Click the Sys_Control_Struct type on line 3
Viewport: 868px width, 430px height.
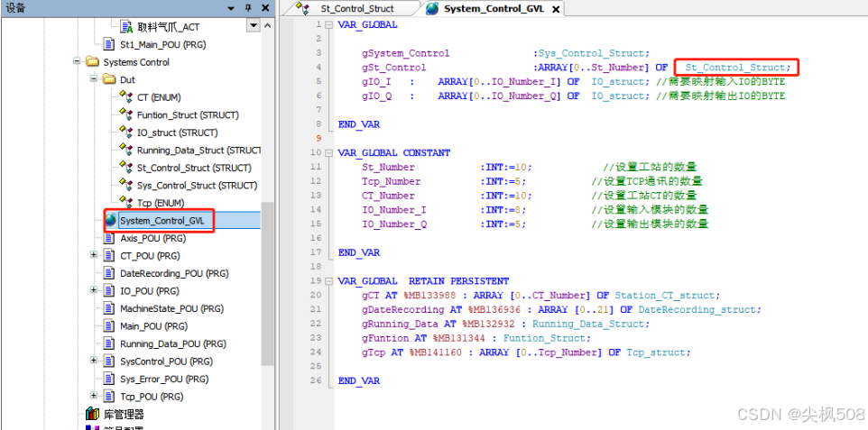click(x=592, y=53)
